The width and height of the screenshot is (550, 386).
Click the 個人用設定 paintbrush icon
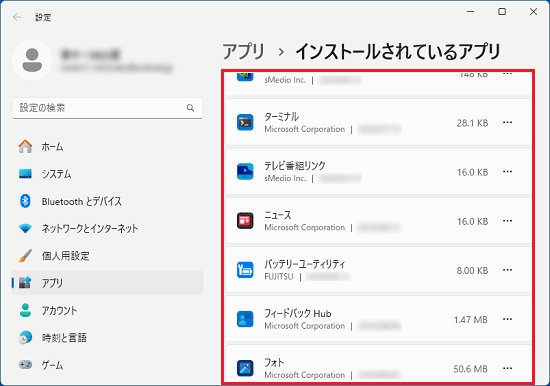pyautogui.click(x=25, y=255)
